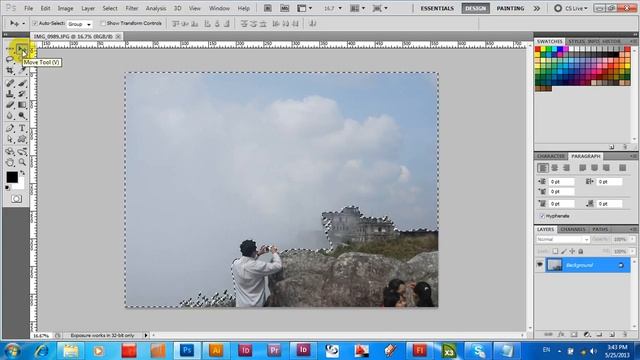Image resolution: width=640 pixels, height=360 pixels.
Task: Select the Path Selection tool
Action: pos(10,140)
